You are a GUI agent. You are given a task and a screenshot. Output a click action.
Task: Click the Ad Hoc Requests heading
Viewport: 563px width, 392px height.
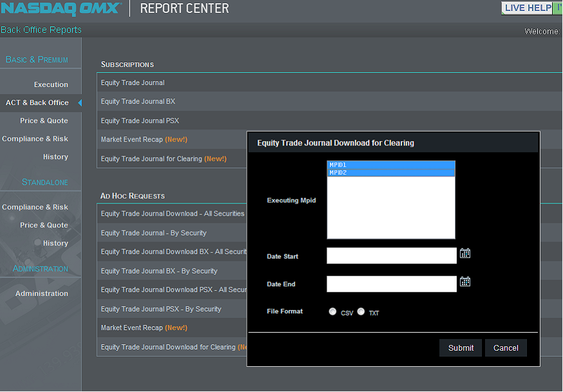click(133, 196)
